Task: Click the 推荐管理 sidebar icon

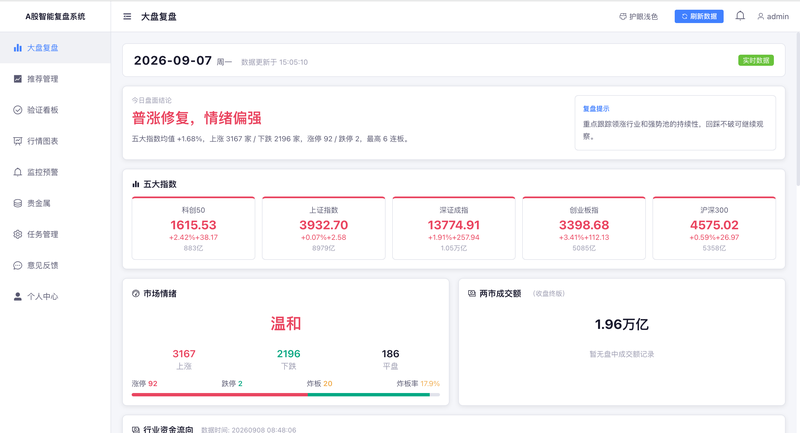Action: (x=18, y=79)
